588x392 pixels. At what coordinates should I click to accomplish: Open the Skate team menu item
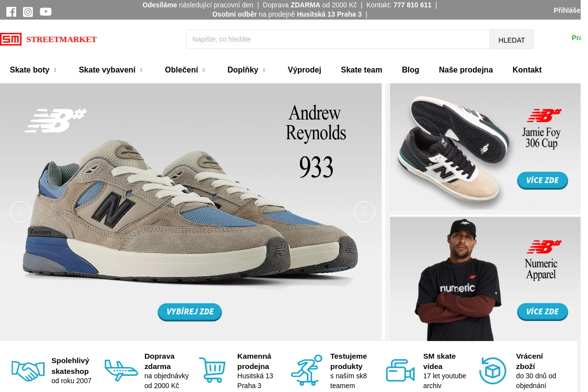pos(362,70)
